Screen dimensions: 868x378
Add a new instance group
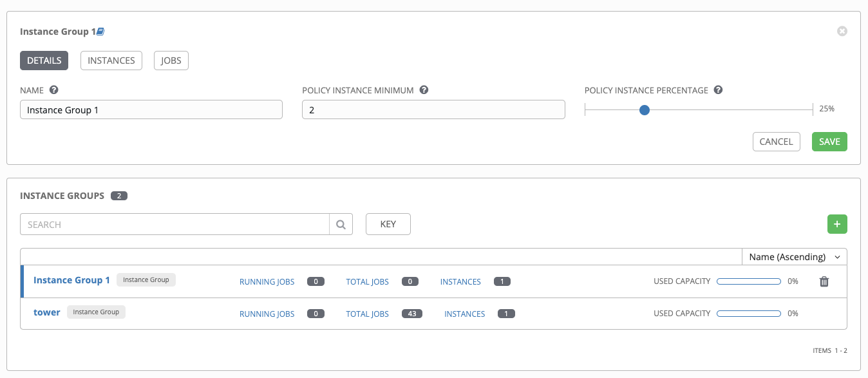click(x=837, y=223)
